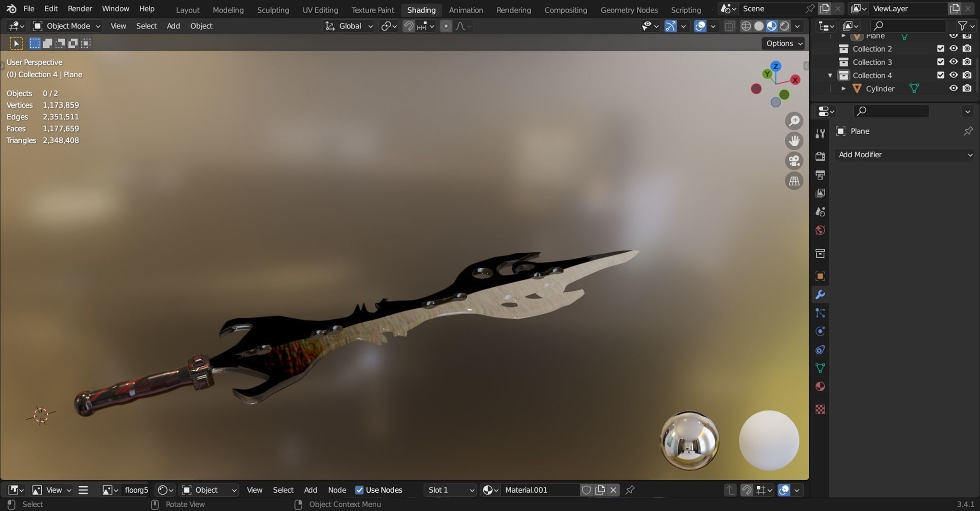980x511 pixels.
Task: Open the Slot 1 dropdown
Action: pyautogui.click(x=450, y=490)
